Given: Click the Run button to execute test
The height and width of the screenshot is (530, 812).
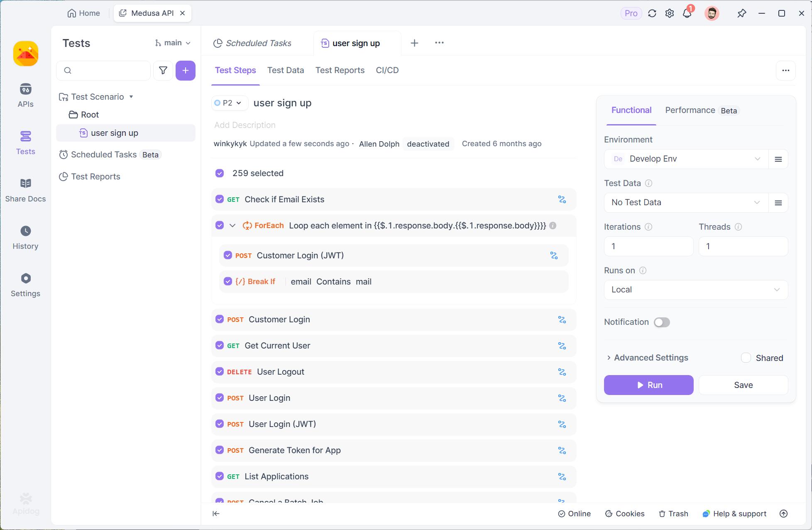Looking at the screenshot, I should 649,385.
